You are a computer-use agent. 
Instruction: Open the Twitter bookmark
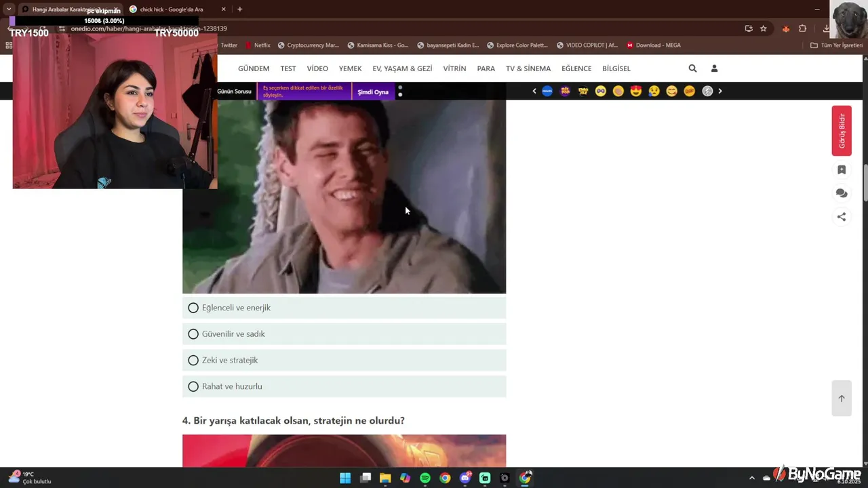click(x=229, y=45)
